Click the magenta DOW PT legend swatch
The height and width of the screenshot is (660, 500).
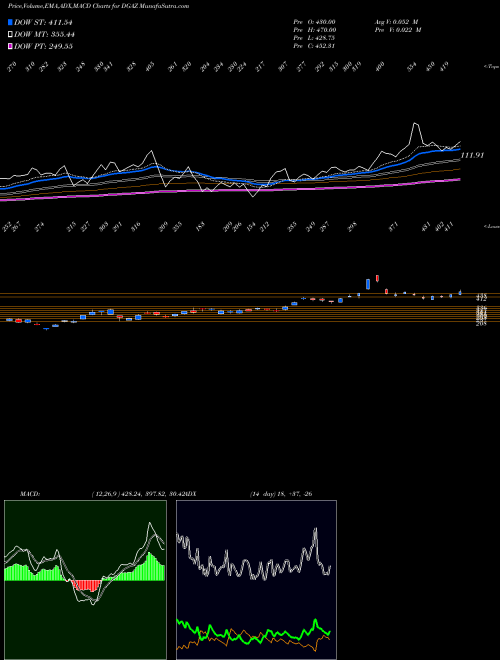click(10, 46)
